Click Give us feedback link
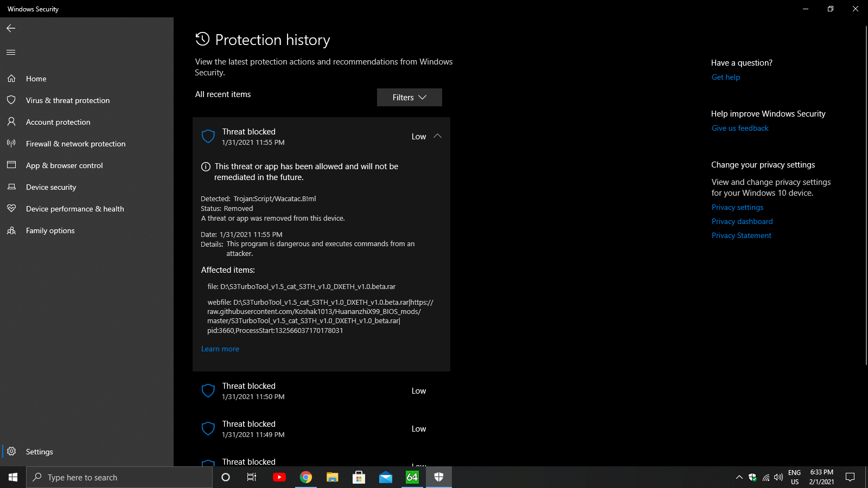This screenshot has height=488, width=868. (740, 128)
